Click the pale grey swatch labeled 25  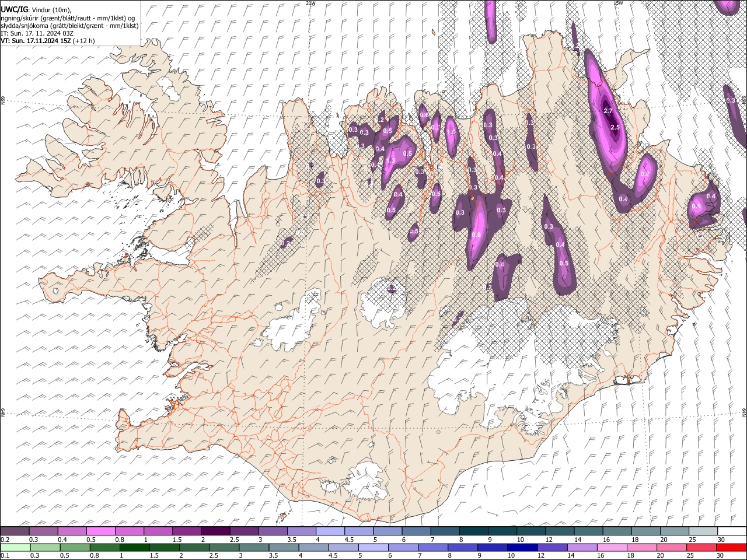703,531
